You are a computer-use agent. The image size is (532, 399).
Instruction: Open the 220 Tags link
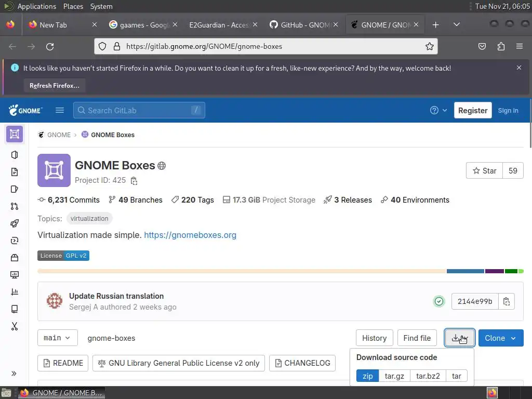[x=192, y=200]
